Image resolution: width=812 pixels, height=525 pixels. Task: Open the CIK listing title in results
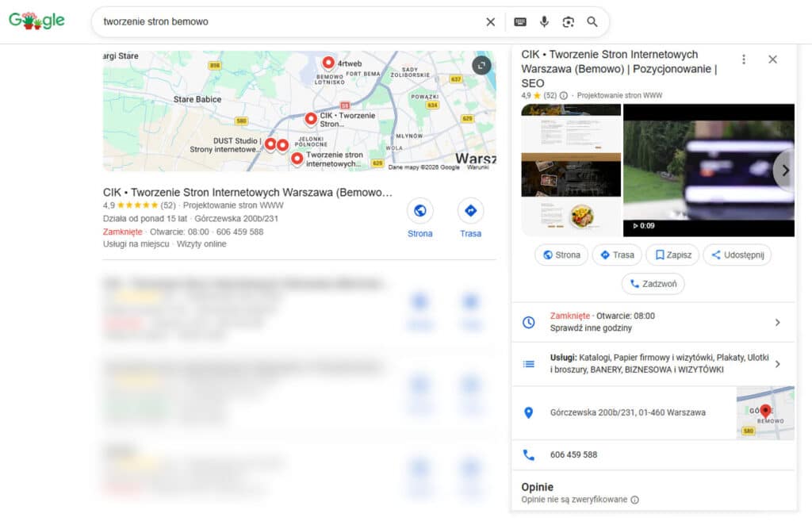pyautogui.click(x=247, y=192)
